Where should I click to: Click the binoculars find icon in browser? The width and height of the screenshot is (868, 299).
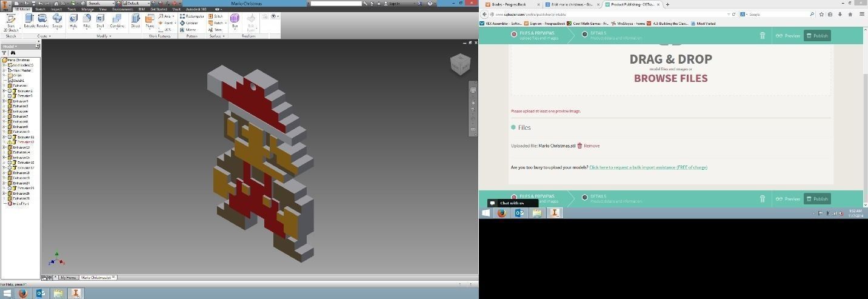point(13,53)
